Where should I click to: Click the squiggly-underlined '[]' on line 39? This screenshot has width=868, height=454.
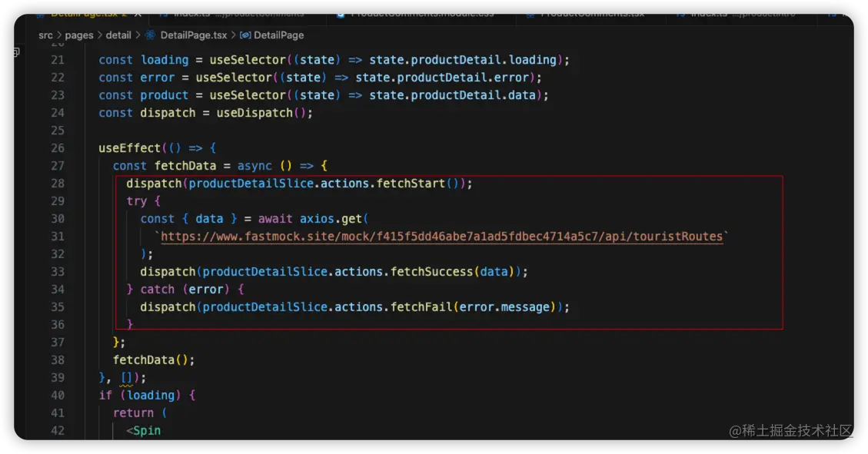[x=126, y=378]
